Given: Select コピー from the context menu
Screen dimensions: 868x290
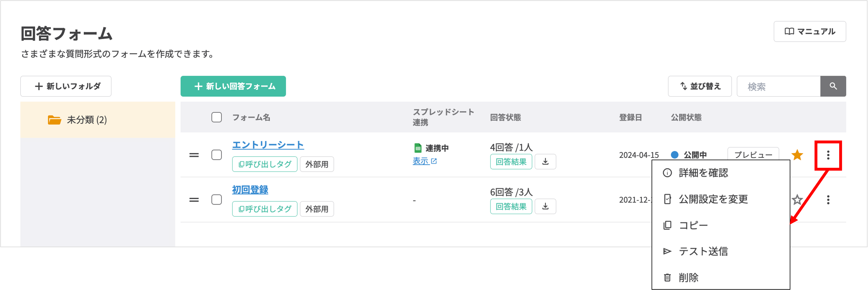Looking at the screenshot, I should click(x=693, y=225).
